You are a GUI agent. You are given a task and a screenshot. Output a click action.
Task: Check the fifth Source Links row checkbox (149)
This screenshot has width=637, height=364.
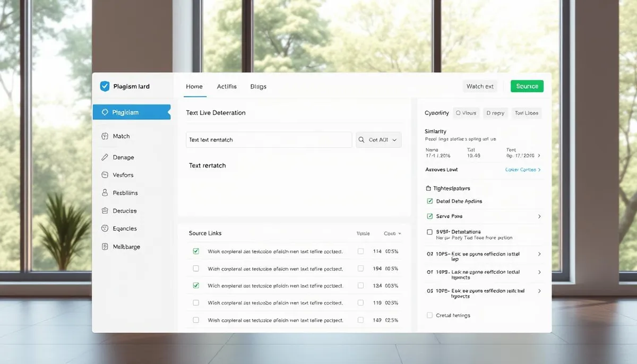196,320
